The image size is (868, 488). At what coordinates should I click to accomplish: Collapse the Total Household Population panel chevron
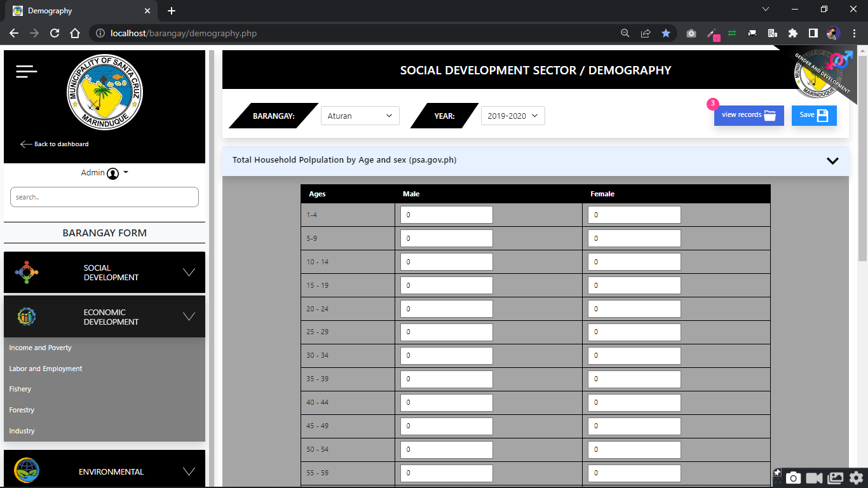(832, 161)
